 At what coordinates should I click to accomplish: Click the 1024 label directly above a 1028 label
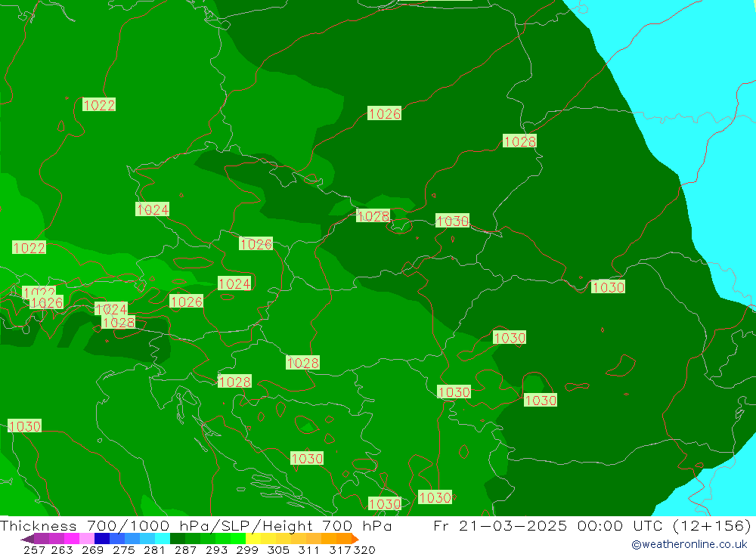click(x=111, y=308)
